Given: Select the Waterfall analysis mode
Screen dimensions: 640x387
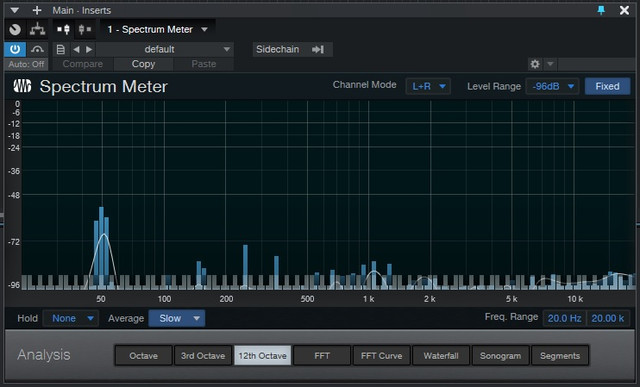Looking at the screenshot, I should coord(441,356).
